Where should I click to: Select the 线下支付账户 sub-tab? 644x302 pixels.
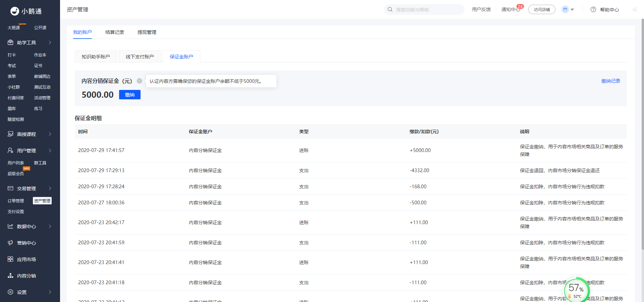[x=140, y=57]
